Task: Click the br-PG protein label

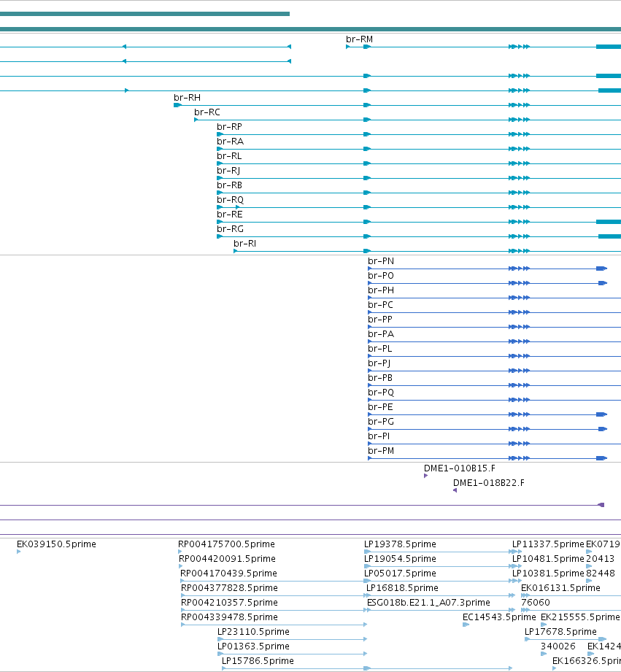Action: click(381, 421)
